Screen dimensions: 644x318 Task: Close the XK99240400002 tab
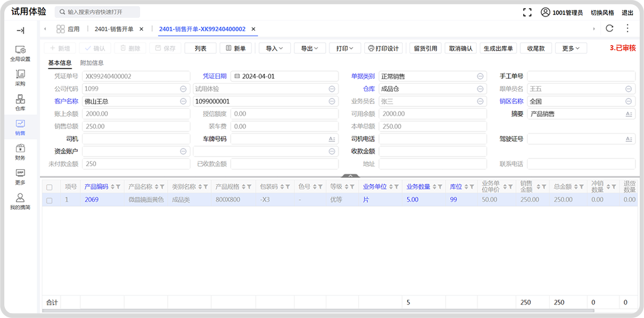click(253, 29)
